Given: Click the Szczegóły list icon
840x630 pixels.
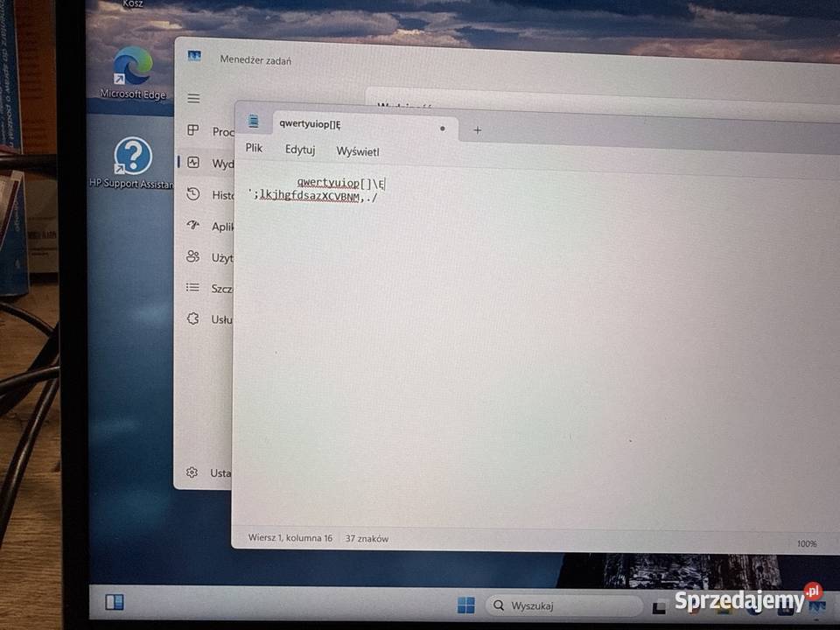Looking at the screenshot, I should tap(193, 288).
